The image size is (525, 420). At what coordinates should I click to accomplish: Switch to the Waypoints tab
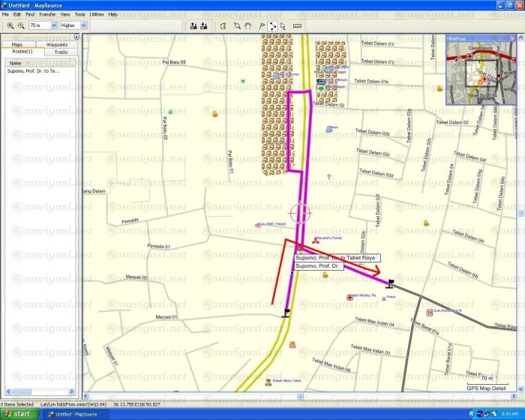coord(57,45)
